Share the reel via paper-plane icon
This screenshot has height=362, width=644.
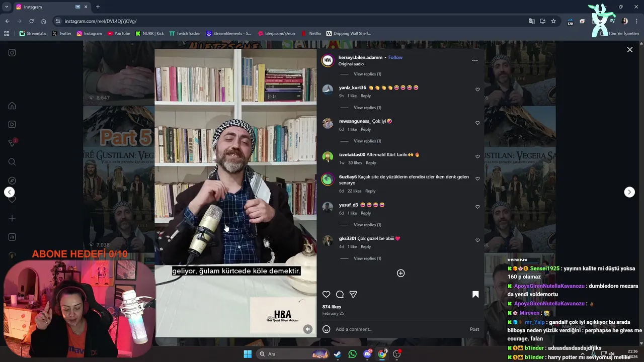(x=353, y=294)
